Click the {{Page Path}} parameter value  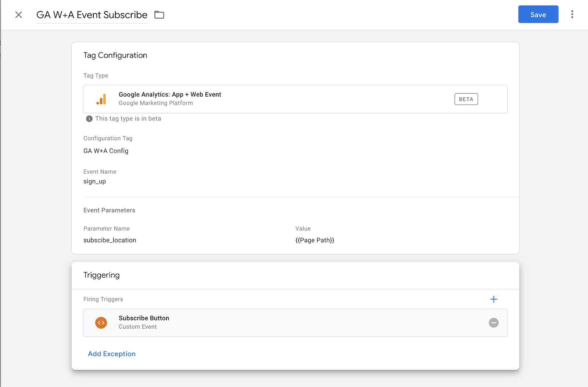click(x=315, y=240)
